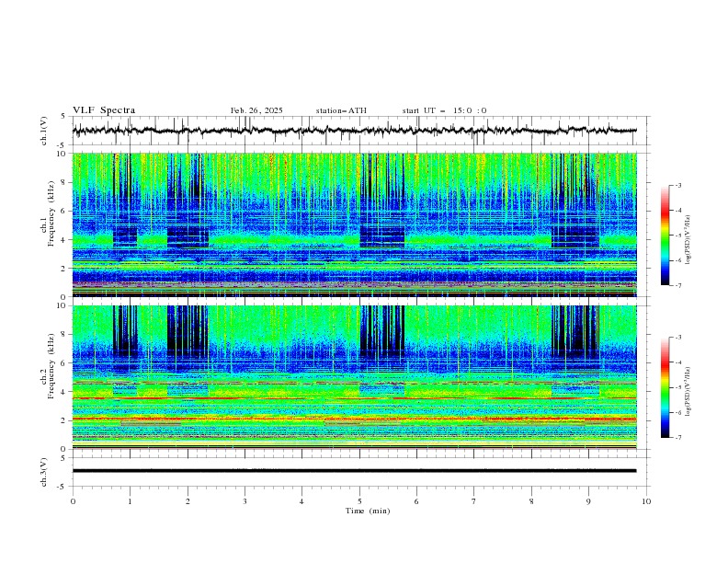728x563 pixels.
Task: Click the ch.2 PSD color scale bar
Action: coord(665,387)
